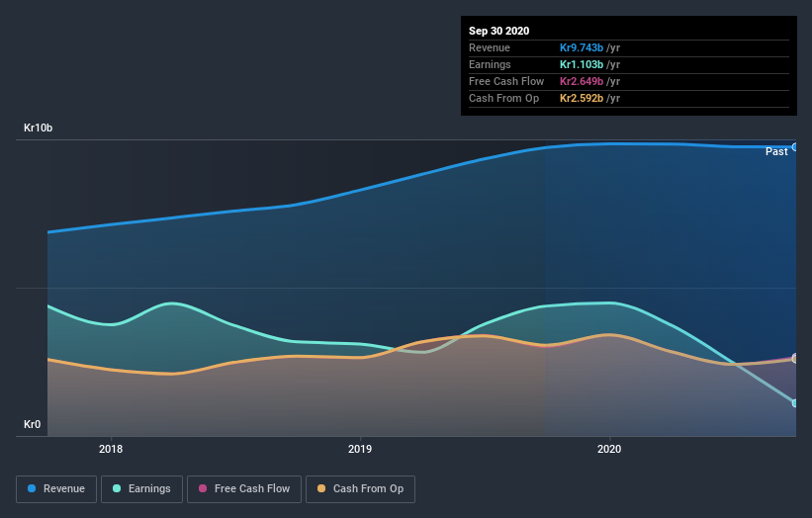Click the Kr2.649b free cash flow value
The width and height of the screenshot is (812, 518).
[x=581, y=81]
